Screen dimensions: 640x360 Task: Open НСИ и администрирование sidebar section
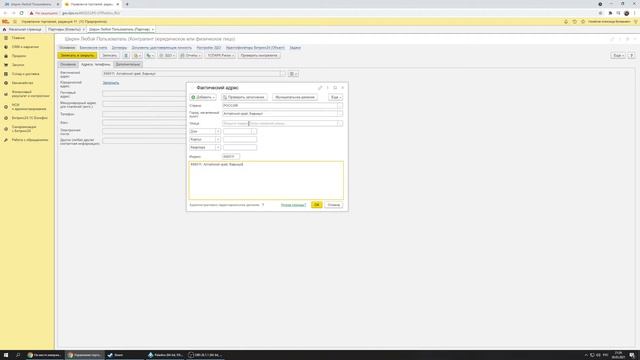coord(29,107)
